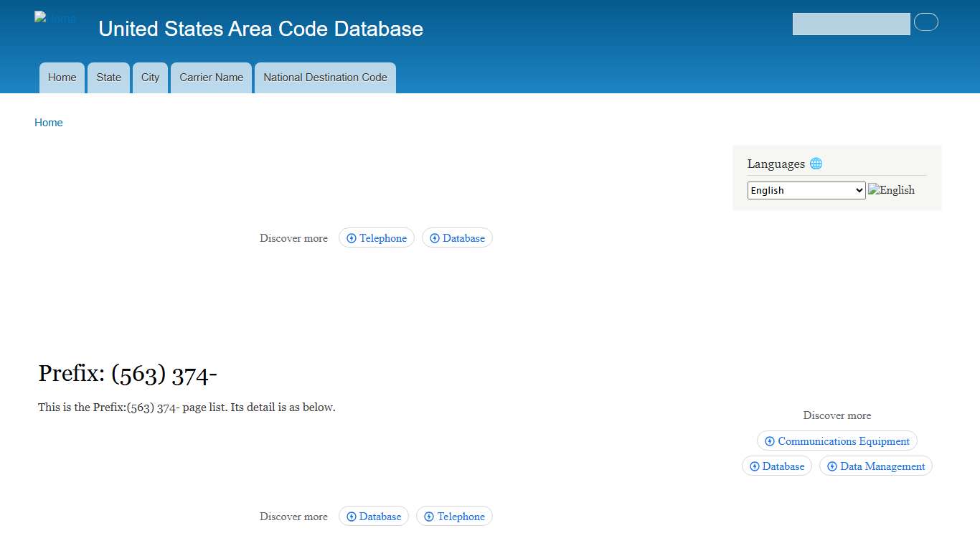980x551 pixels.
Task: Click the plus icon on Data Management tag
Action: click(831, 466)
